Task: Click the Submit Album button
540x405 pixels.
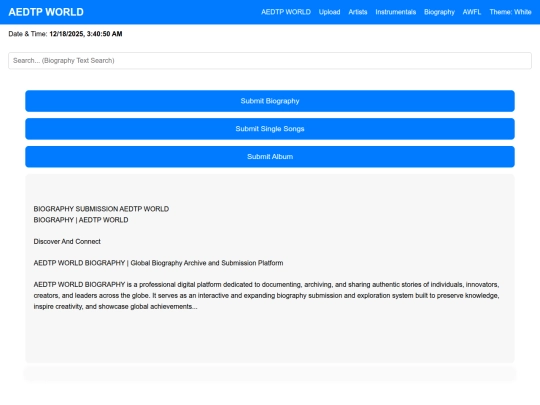Action: pos(270,157)
